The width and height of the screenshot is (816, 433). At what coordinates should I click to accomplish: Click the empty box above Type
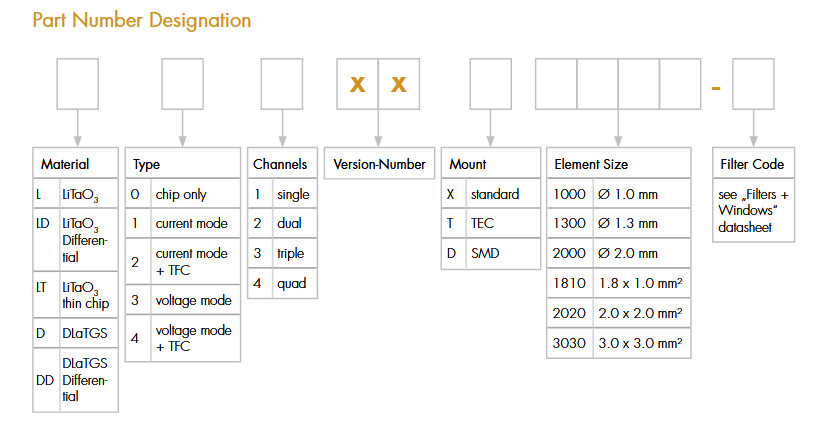pyautogui.click(x=182, y=84)
